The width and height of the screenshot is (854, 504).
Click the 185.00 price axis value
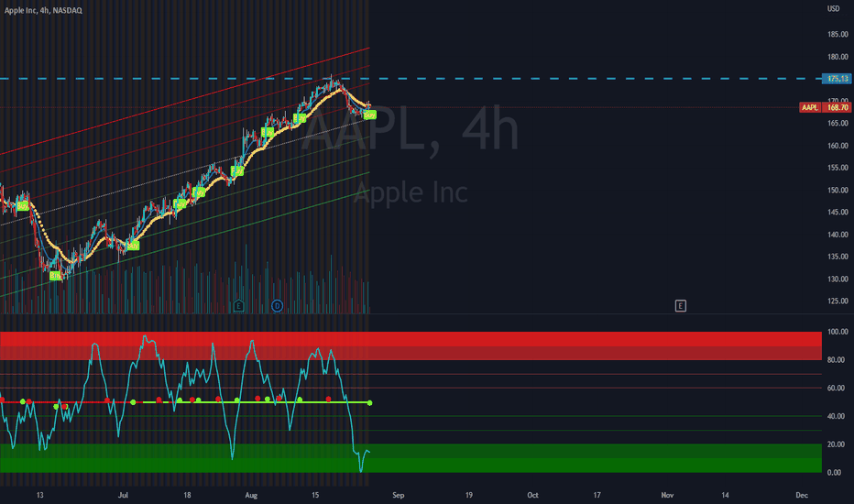click(838, 34)
